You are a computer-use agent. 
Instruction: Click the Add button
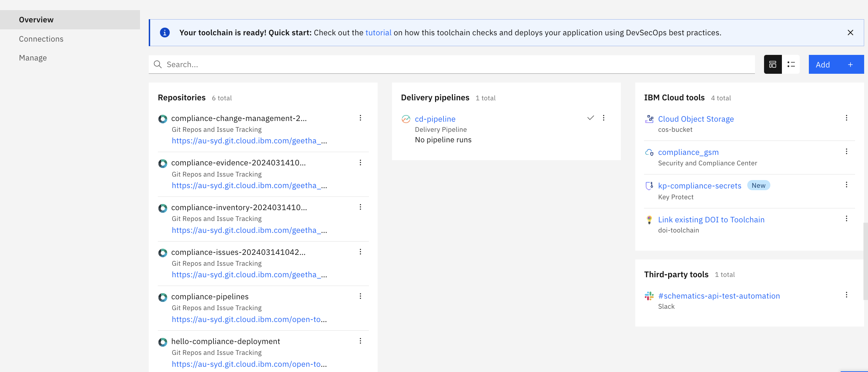click(836, 64)
